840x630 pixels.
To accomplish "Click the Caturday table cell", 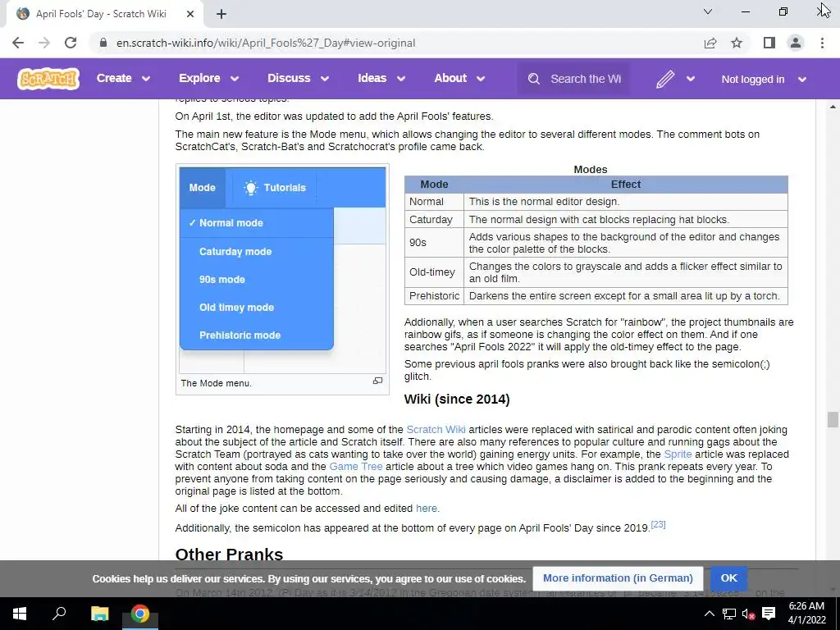I will coord(434,220).
